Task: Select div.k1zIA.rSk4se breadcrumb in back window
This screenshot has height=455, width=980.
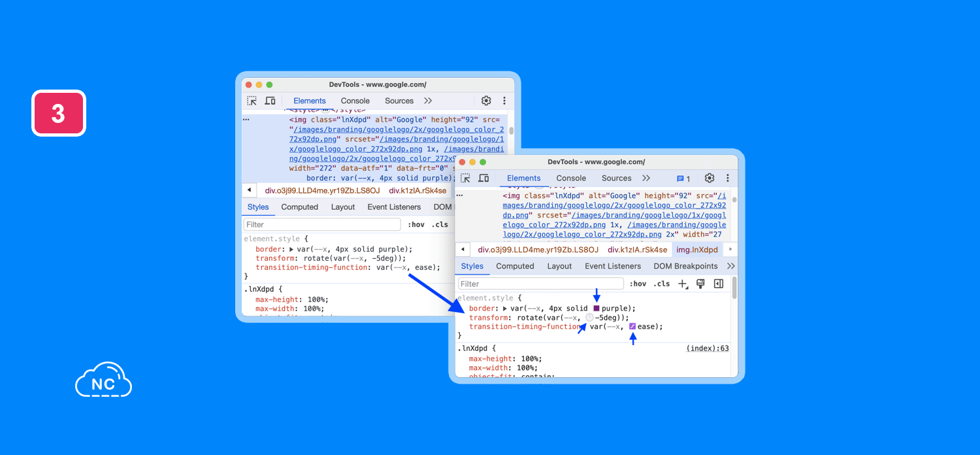Action: 418,190
